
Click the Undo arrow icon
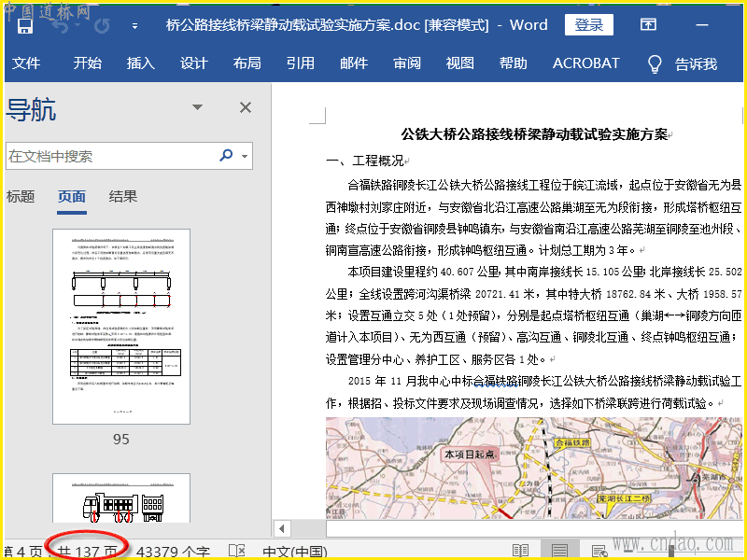(60, 26)
